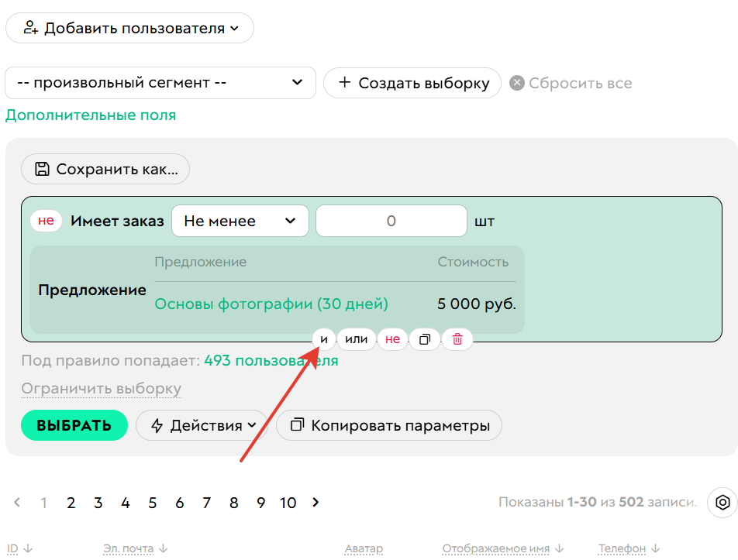Open the Действия menu
738x560 pixels.
tap(200, 424)
